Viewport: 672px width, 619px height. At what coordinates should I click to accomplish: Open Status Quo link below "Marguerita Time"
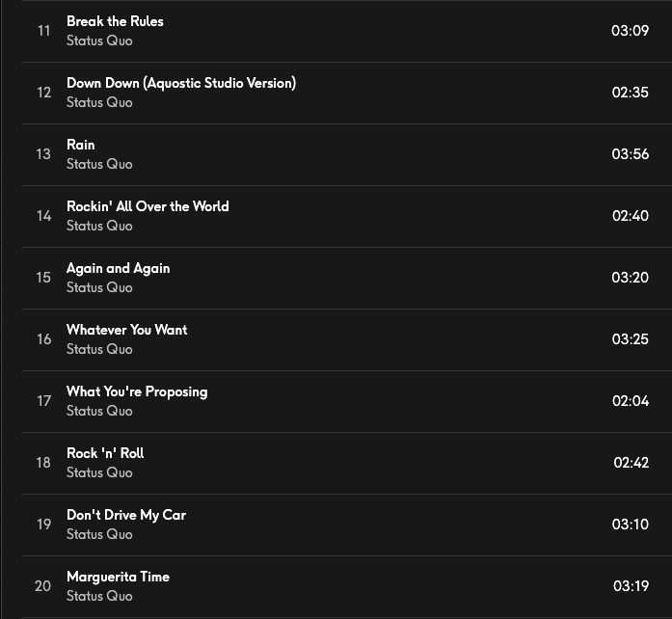click(99, 596)
